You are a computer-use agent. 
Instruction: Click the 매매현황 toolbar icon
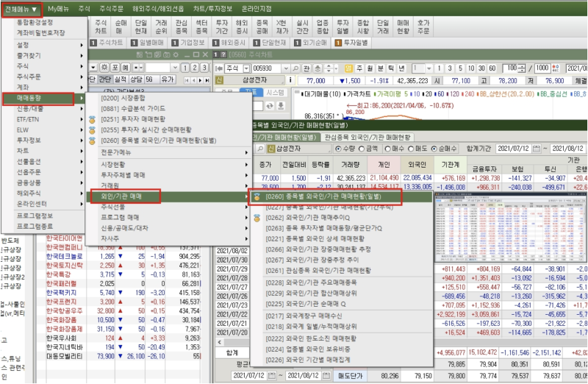click(403, 27)
